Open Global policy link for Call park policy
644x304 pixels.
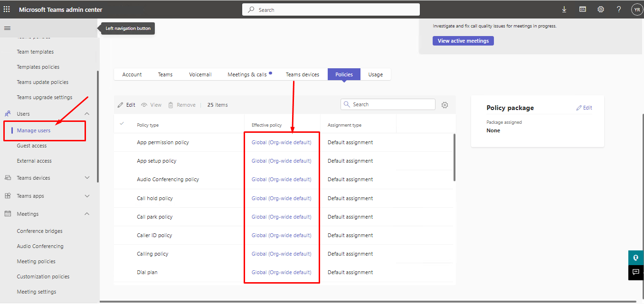point(282,217)
